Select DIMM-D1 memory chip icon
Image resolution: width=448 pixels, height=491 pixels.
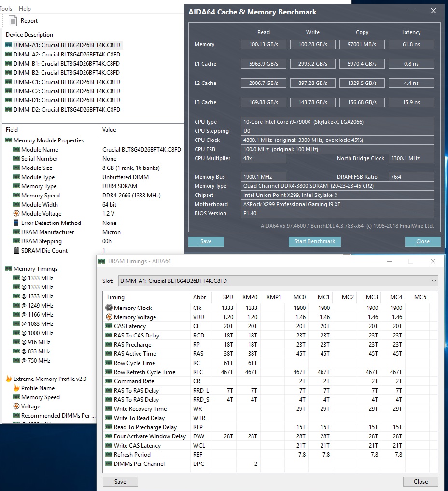pos(9,100)
